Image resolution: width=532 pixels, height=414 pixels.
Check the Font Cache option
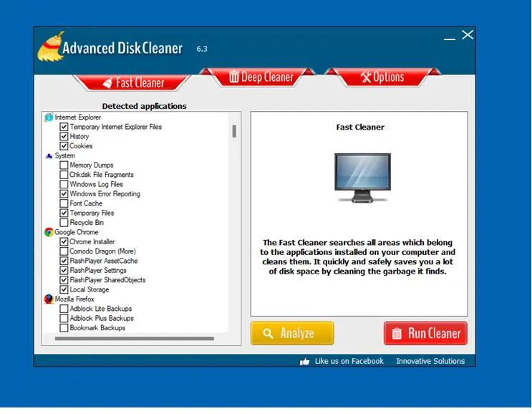[64, 203]
